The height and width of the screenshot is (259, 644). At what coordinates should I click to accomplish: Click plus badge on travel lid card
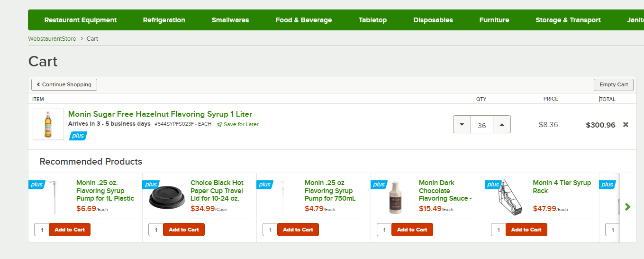[151, 185]
